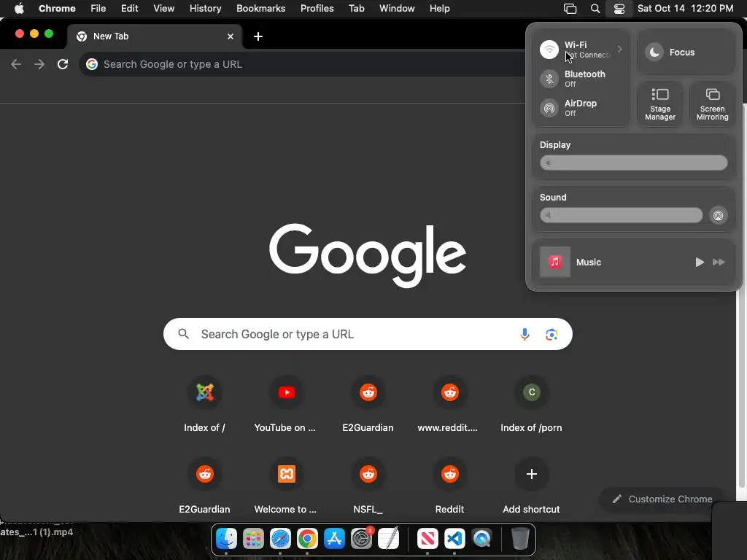This screenshot has width=747, height=560.
Task: Click the page vertical scrollbar
Action: coord(741,389)
